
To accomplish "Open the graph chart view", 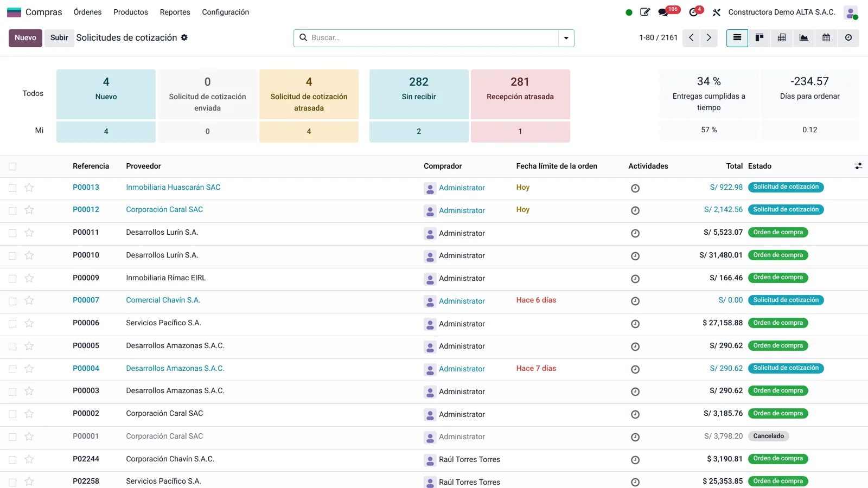I will [x=804, y=38].
